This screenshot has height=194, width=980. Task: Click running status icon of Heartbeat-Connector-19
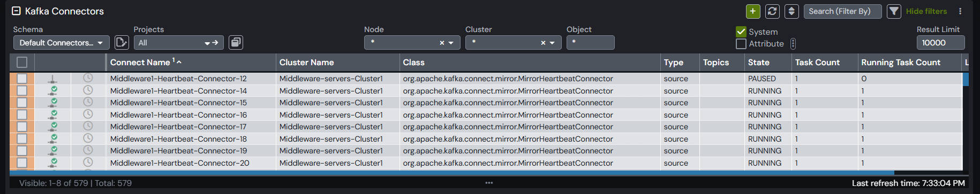[x=52, y=151]
